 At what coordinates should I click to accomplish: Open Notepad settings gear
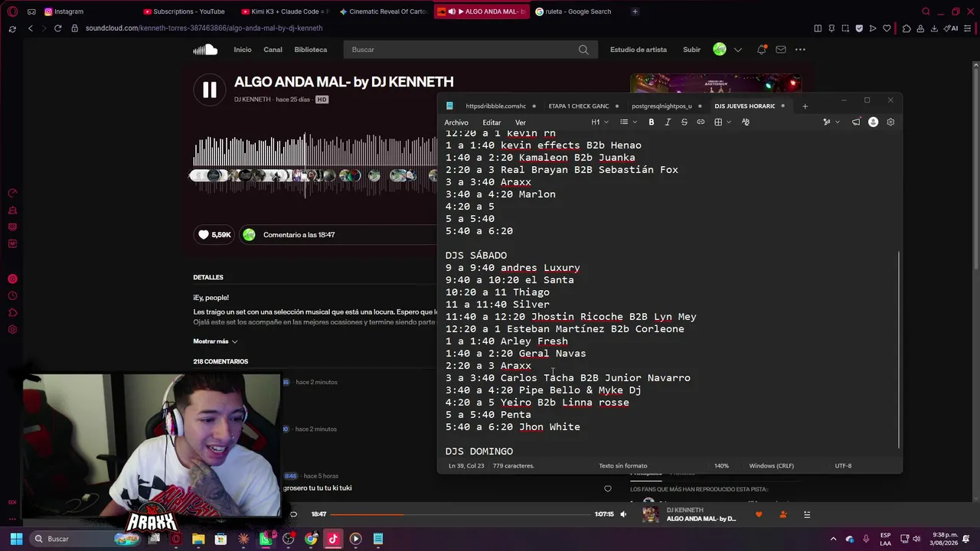(x=890, y=122)
